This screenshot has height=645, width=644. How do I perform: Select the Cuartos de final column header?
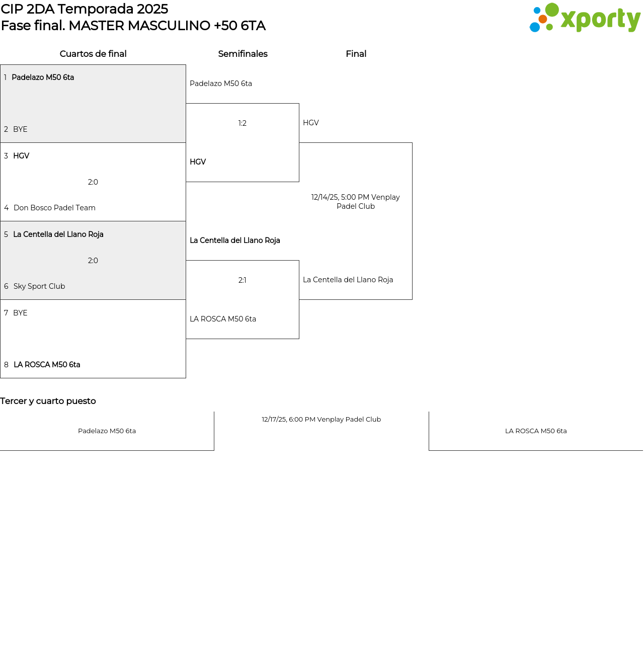point(93,54)
